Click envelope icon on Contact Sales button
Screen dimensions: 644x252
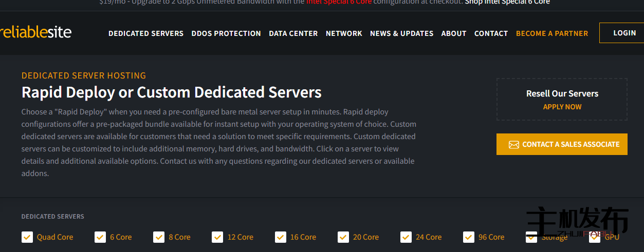pos(513,145)
